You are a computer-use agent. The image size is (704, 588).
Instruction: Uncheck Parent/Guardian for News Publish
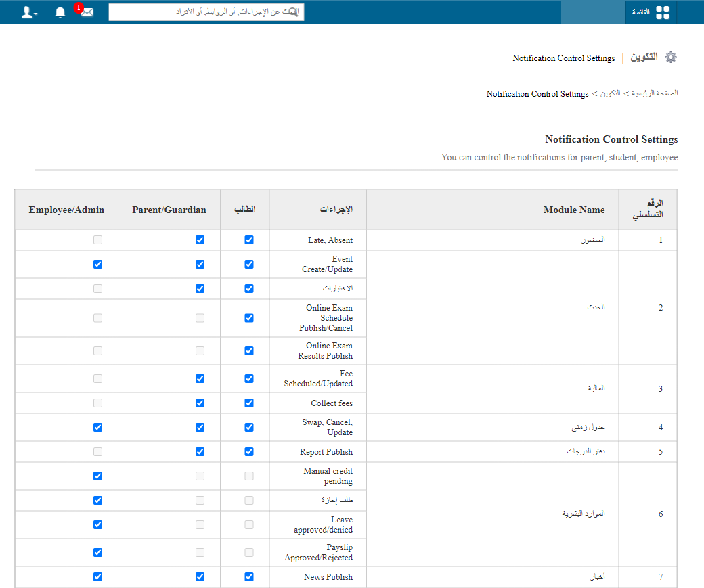[200, 576]
